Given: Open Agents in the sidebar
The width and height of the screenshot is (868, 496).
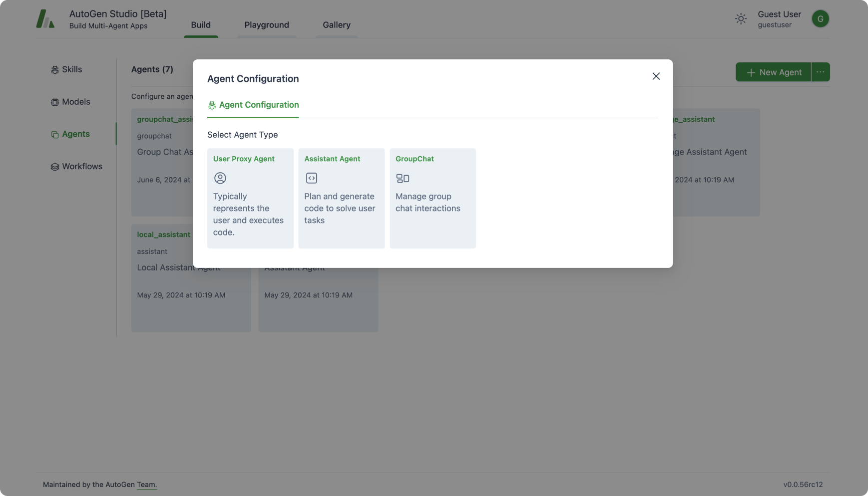Looking at the screenshot, I should pyautogui.click(x=76, y=134).
